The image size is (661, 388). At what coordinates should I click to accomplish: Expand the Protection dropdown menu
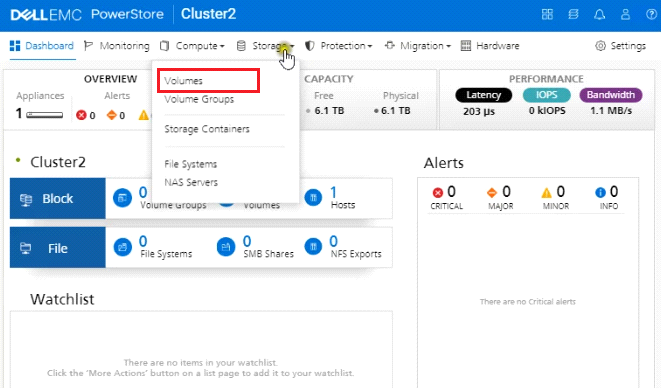coord(339,46)
